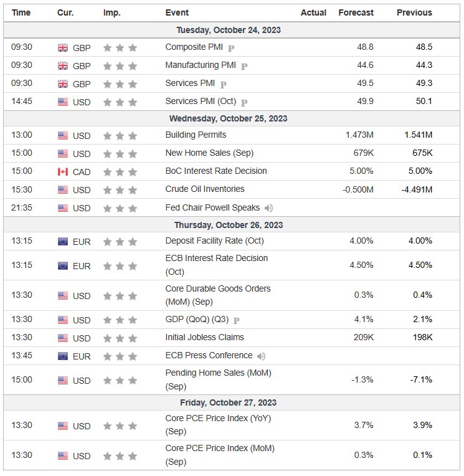Image resolution: width=464 pixels, height=476 pixels.
Task: Click the Imp. column header
Action: (111, 12)
